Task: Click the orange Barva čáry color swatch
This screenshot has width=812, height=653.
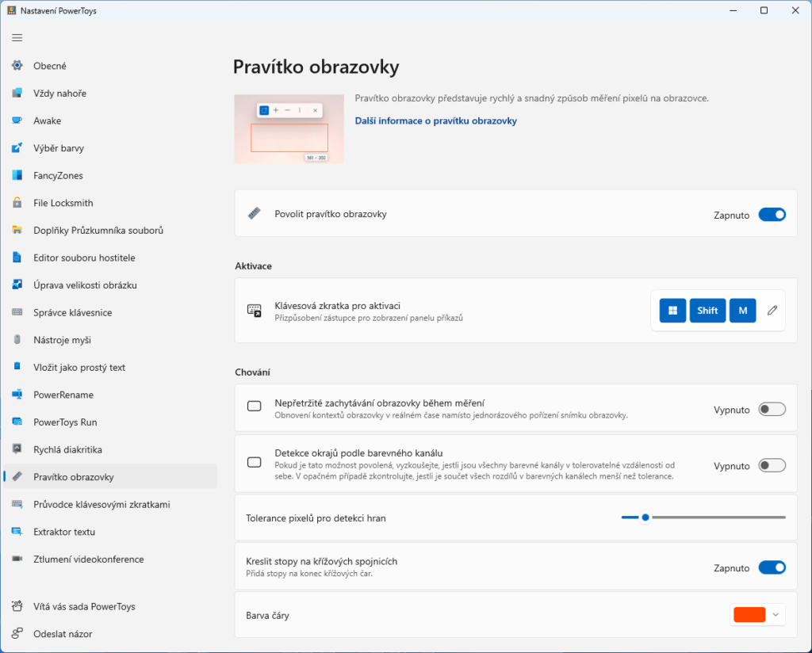Action: (x=749, y=615)
